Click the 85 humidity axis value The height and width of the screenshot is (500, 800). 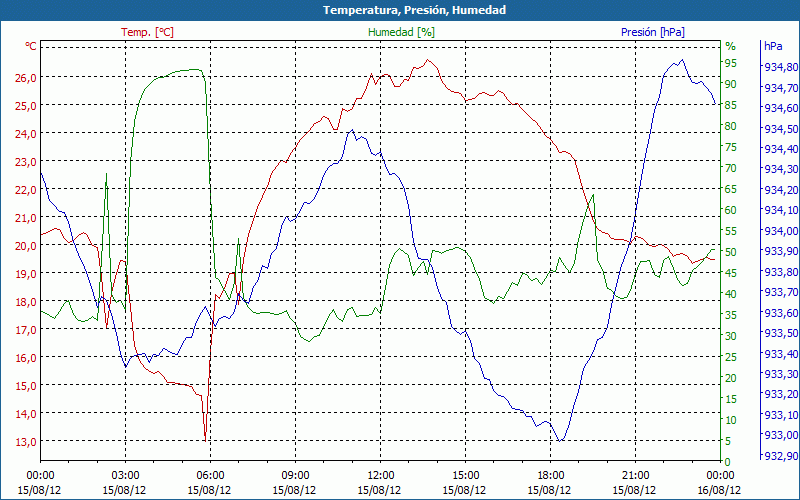(731, 106)
